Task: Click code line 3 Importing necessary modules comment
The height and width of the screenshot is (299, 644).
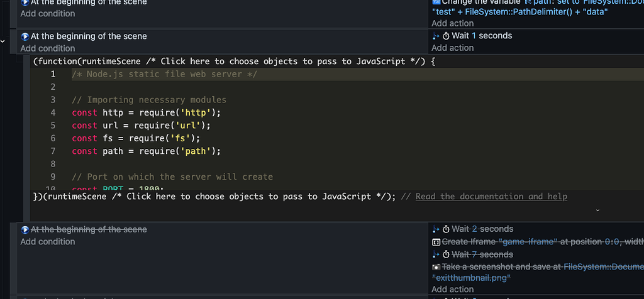Action: coord(149,100)
